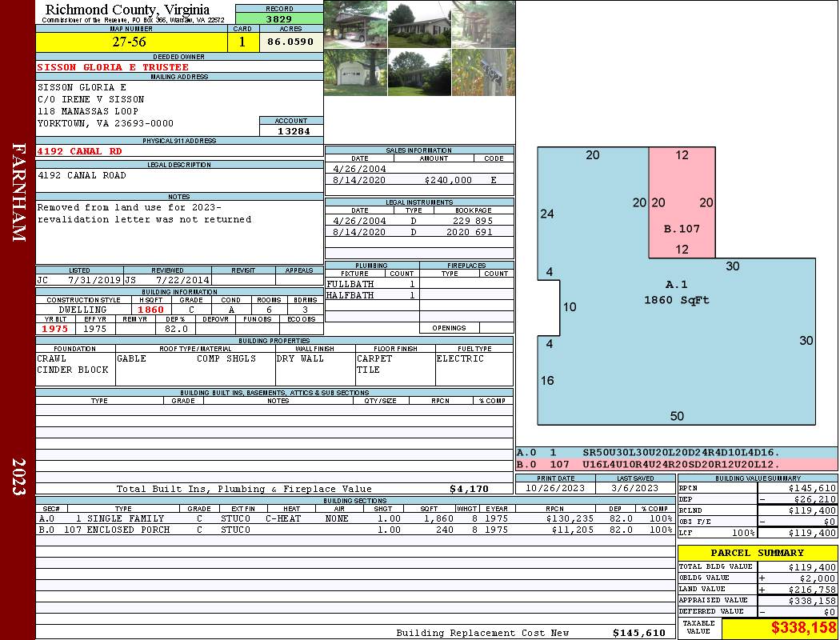View the address sign post photo

(x=483, y=73)
